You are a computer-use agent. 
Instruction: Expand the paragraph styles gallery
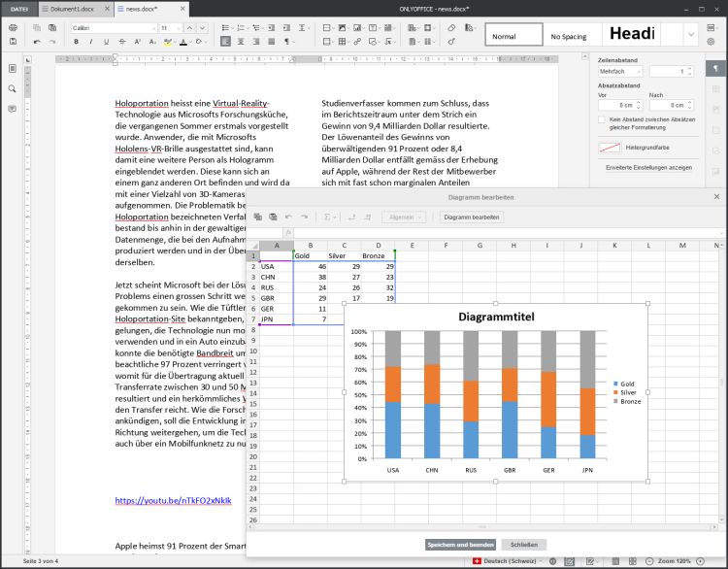click(692, 35)
